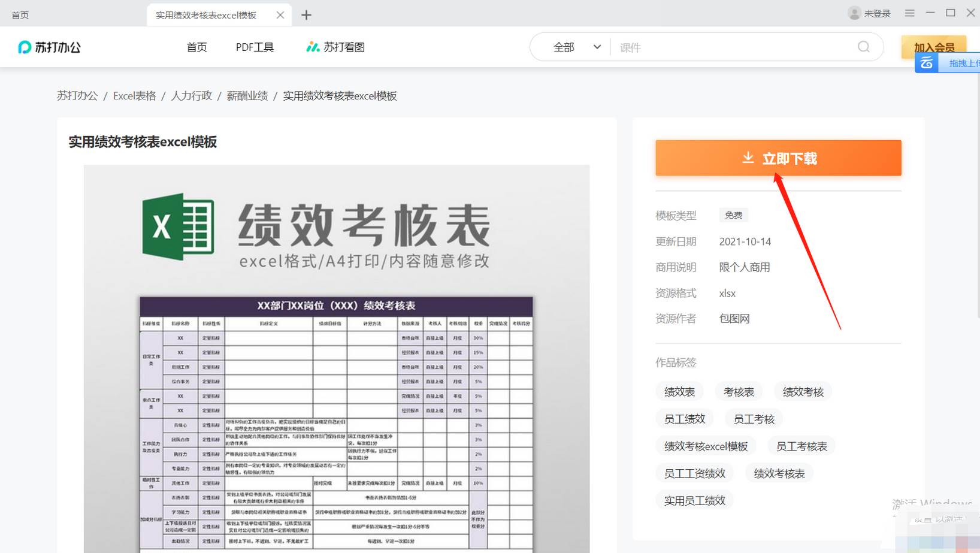Click the 员工工资绩效 tag
Screen dimensions: 980x553
(x=695, y=473)
